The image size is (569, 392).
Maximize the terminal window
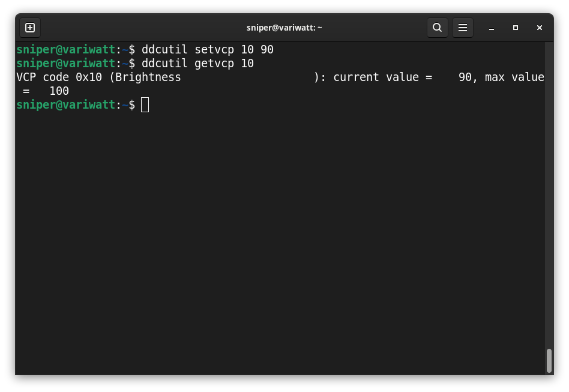(515, 28)
